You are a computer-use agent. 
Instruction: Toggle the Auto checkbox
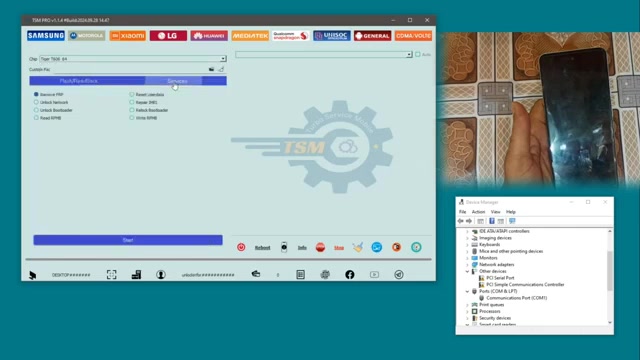[x=418, y=54]
